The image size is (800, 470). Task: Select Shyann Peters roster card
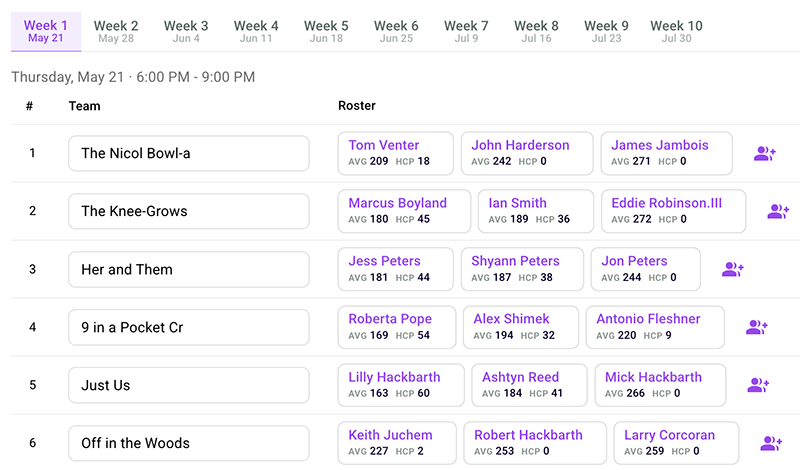[522, 269]
